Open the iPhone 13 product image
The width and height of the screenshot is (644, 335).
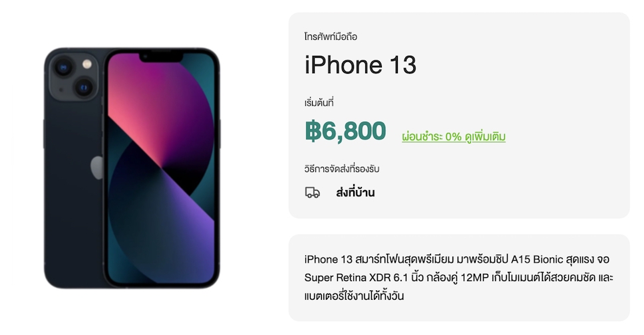pos(132,168)
